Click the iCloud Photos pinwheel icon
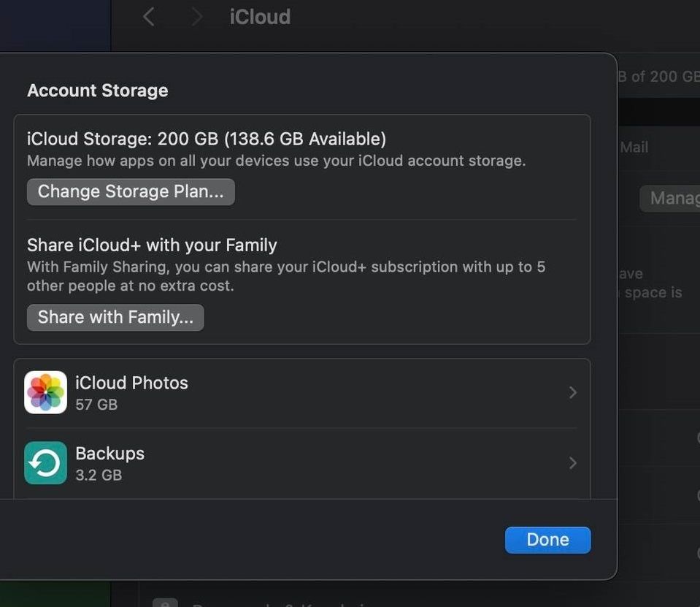This screenshot has height=607, width=700. [x=45, y=392]
